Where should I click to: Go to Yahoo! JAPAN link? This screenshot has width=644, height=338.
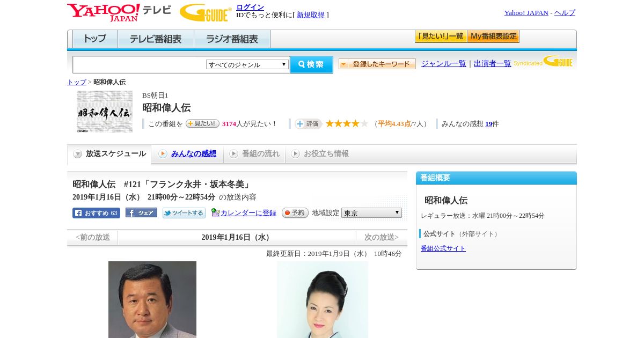click(x=526, y=13)
